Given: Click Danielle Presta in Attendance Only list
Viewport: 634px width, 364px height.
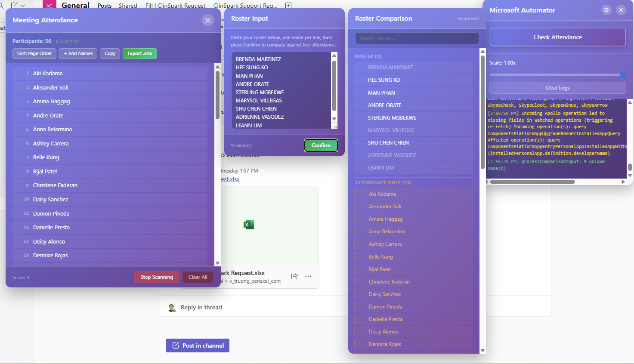Looking at the screenshot, I should [x=414, y=319].
